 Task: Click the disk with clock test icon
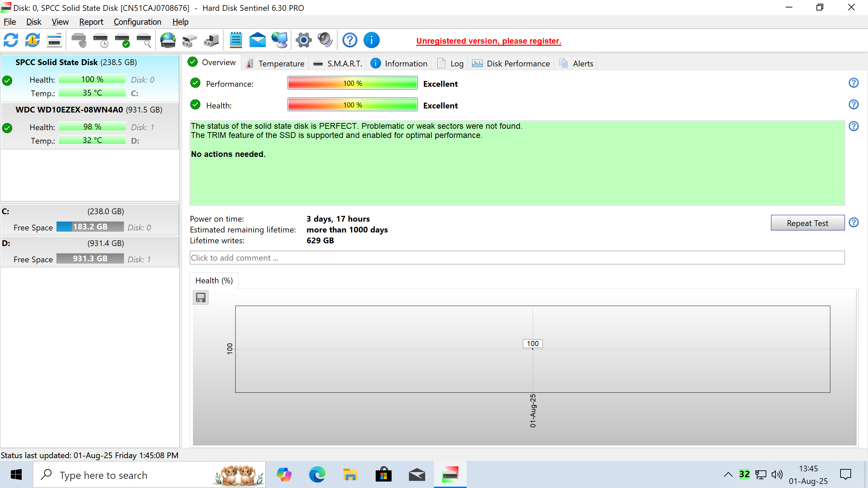[x=100, y=40]
